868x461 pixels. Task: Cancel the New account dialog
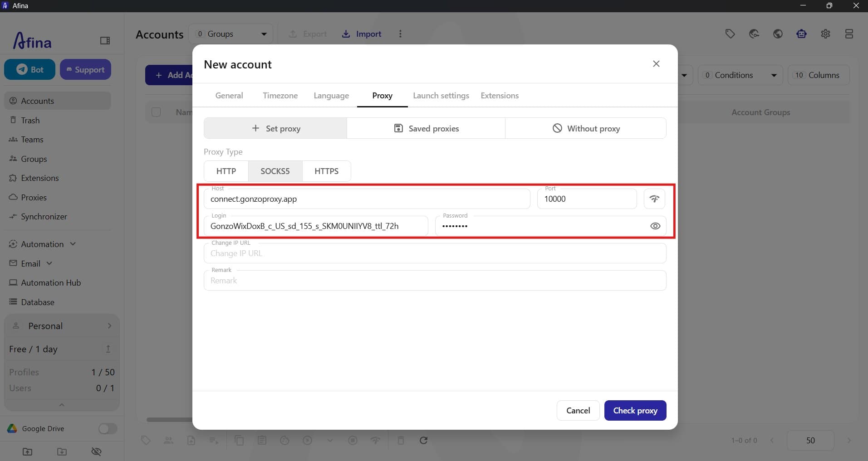tap(578, 410)
